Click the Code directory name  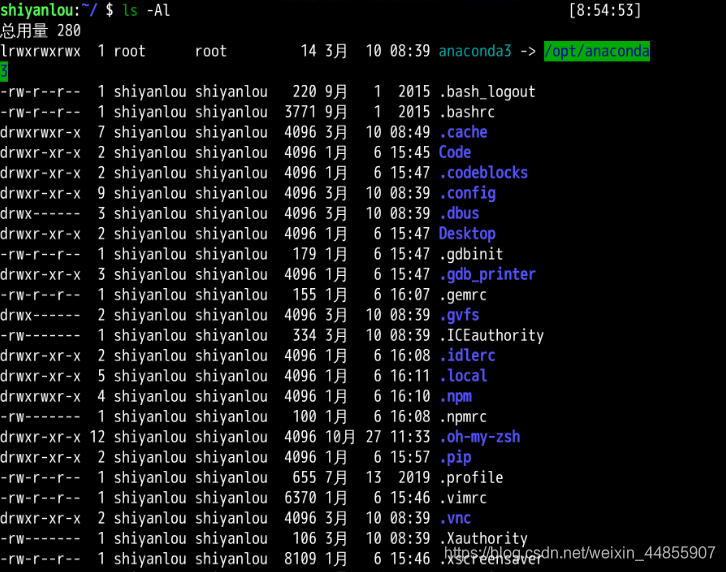455,152
